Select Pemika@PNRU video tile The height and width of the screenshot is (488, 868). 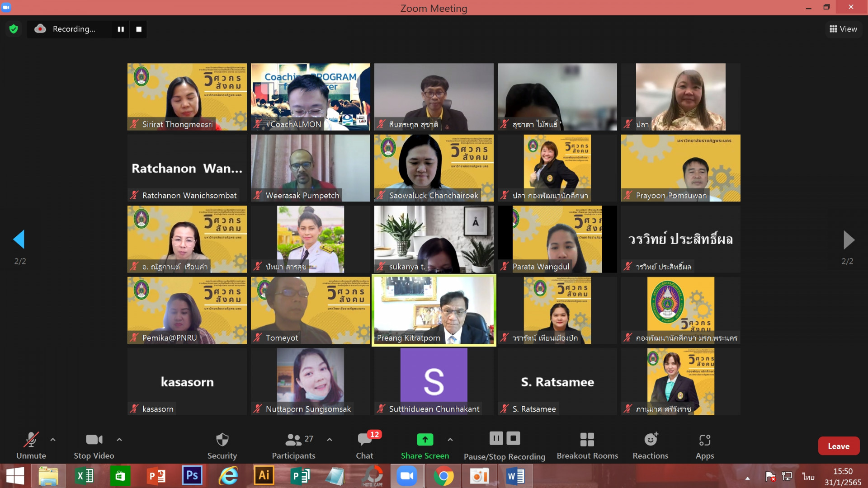tap(187, 310)
